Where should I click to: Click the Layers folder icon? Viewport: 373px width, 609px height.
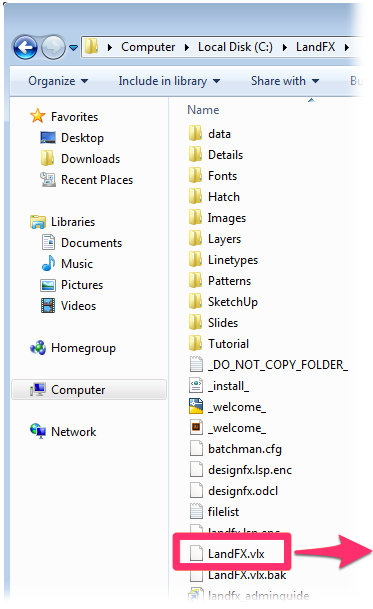(x=195, y=238)
